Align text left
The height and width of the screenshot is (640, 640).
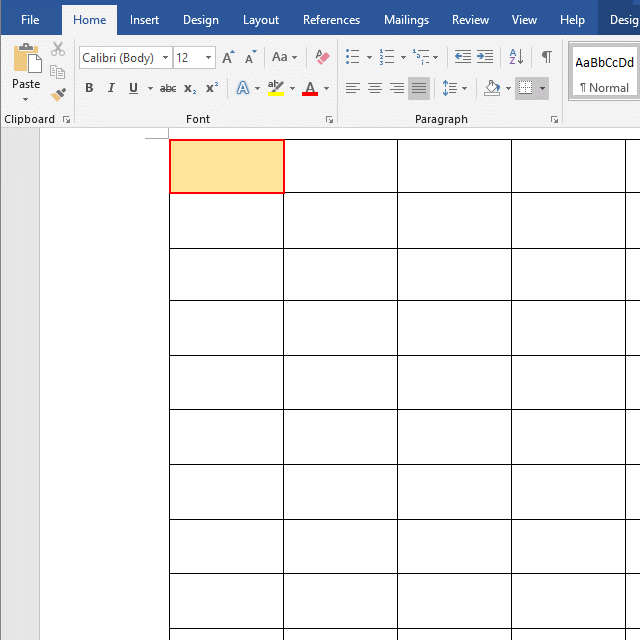pyautogui.click(x=353, y=88)
